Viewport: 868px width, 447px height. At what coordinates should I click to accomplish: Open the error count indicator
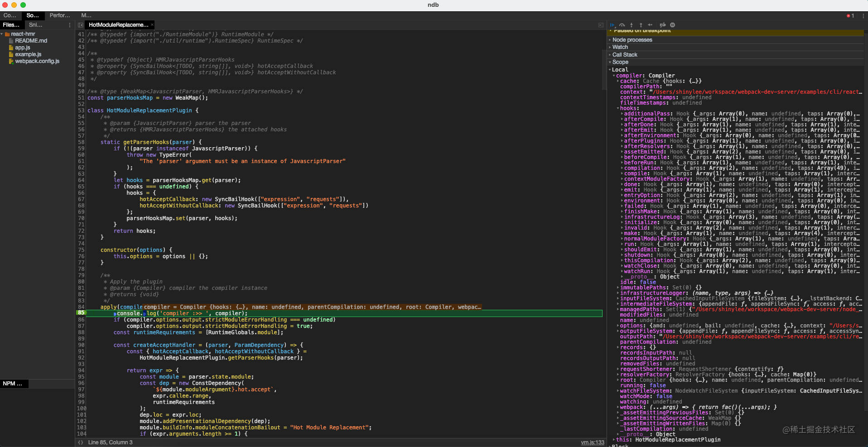[850, 16]
